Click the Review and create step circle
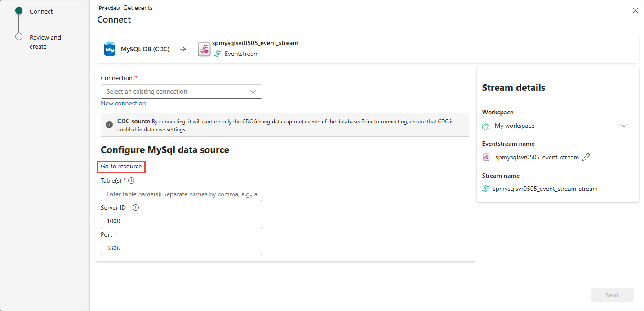 pyautogui.click(x=19, y=37)
